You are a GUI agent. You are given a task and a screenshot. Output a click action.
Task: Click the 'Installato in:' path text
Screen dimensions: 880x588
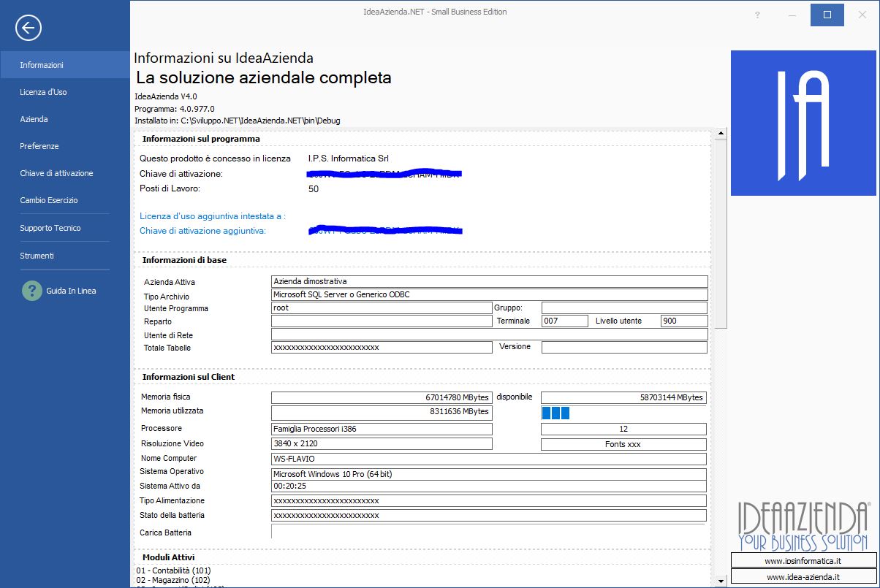(238, 121)
